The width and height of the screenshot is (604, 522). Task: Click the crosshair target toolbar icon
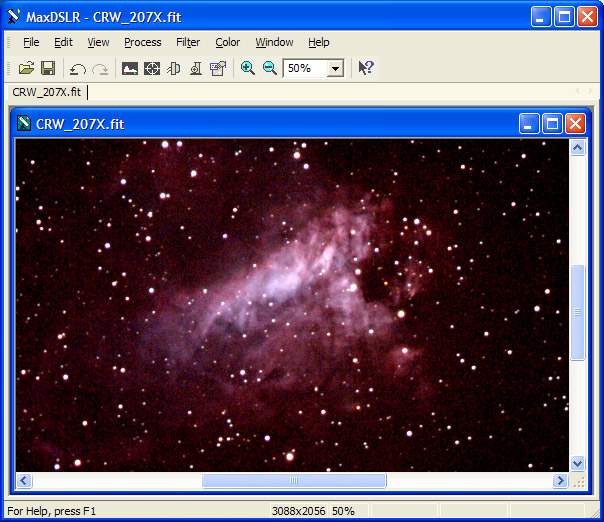(152, 68)
